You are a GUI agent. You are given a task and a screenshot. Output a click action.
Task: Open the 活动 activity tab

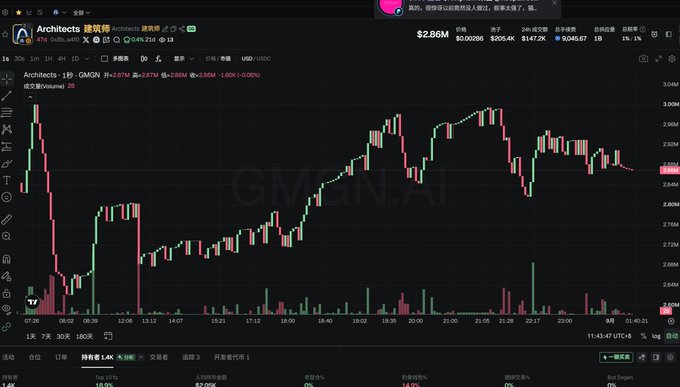[8, 357]
